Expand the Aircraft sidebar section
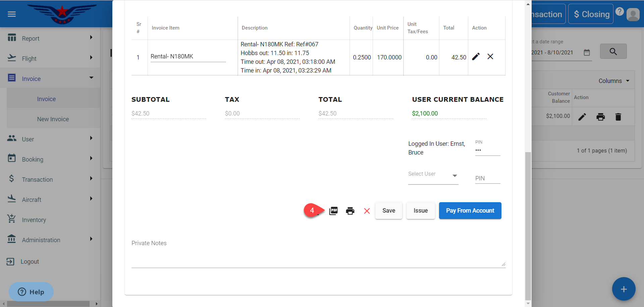644x307 pixels. coord(50,200)
